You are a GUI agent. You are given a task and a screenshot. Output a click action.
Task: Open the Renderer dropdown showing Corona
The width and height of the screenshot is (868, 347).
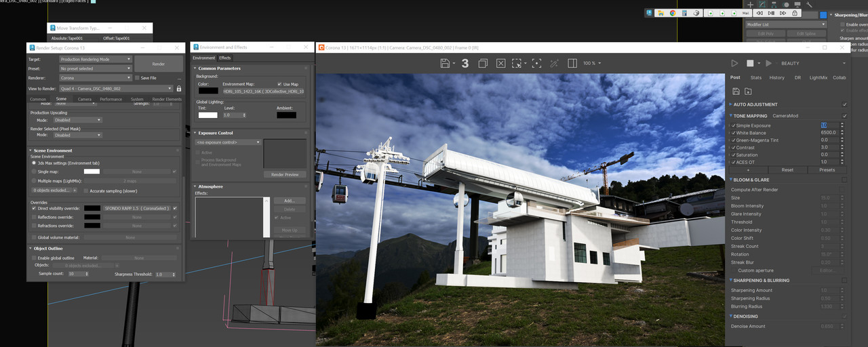coord(95,78)
